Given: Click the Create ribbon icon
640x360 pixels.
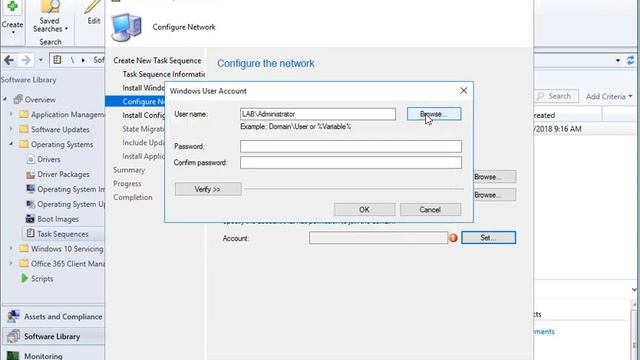Looking at the screenshot, I should point(12,7).
